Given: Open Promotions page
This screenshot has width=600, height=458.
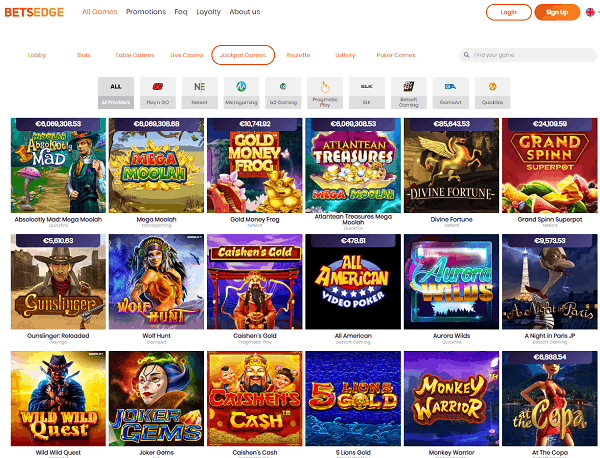Looking at the screenshot, I should [146, 12].
